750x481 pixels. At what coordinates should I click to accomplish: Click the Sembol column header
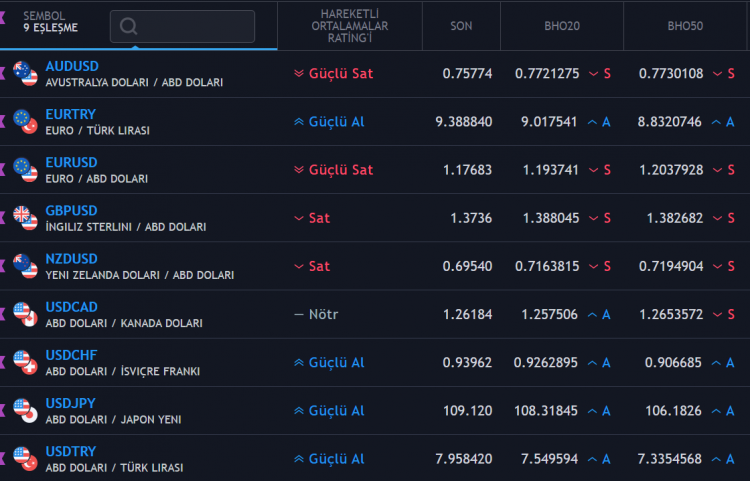click(x=50, y=22)
